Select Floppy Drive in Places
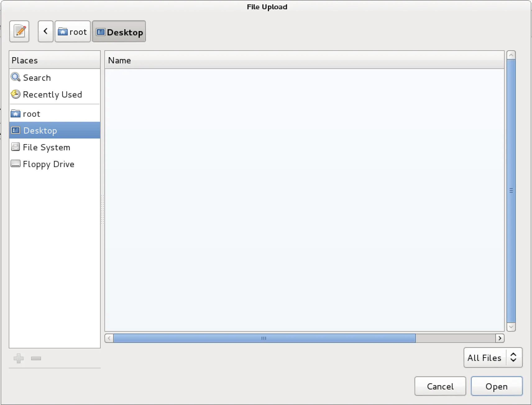 click(48, 164)
